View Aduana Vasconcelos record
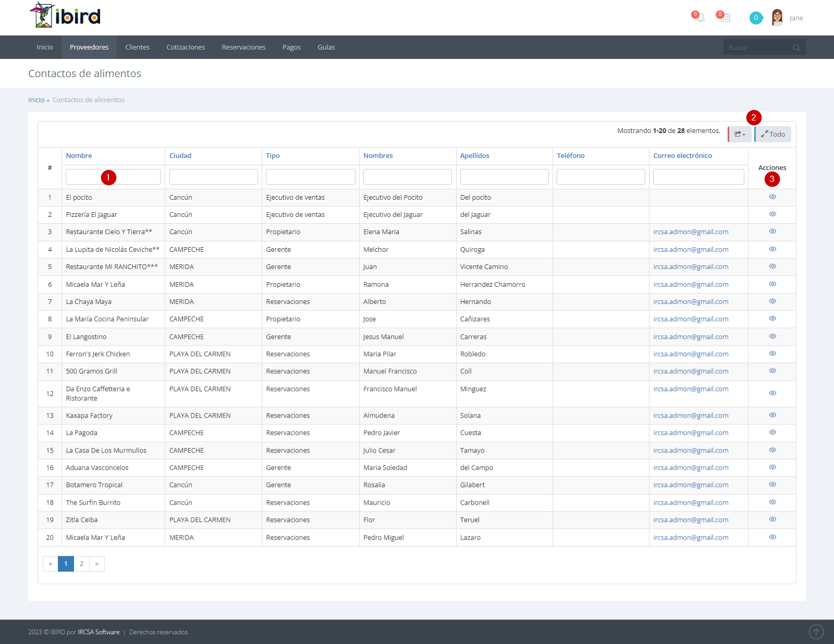This screenshot has height=644, width=834. 772,467
